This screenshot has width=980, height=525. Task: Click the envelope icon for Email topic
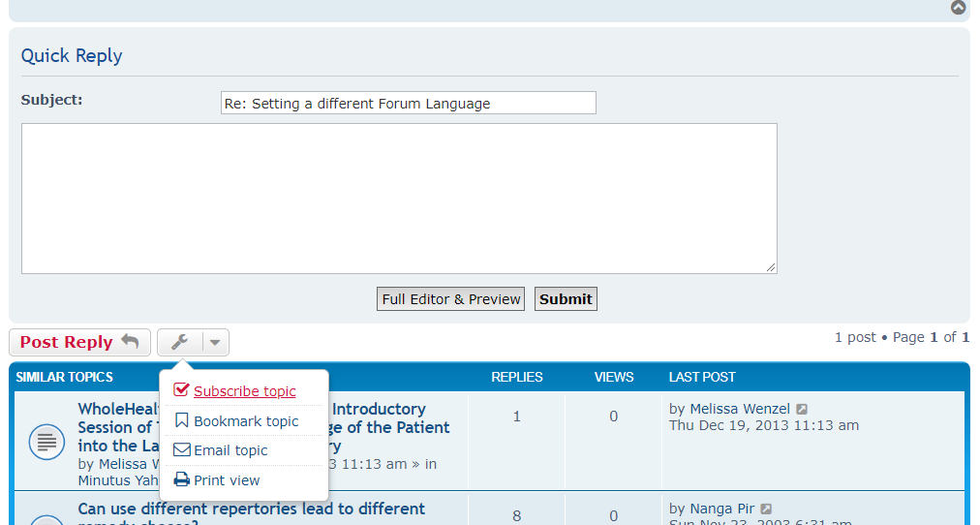click(182, 450)
